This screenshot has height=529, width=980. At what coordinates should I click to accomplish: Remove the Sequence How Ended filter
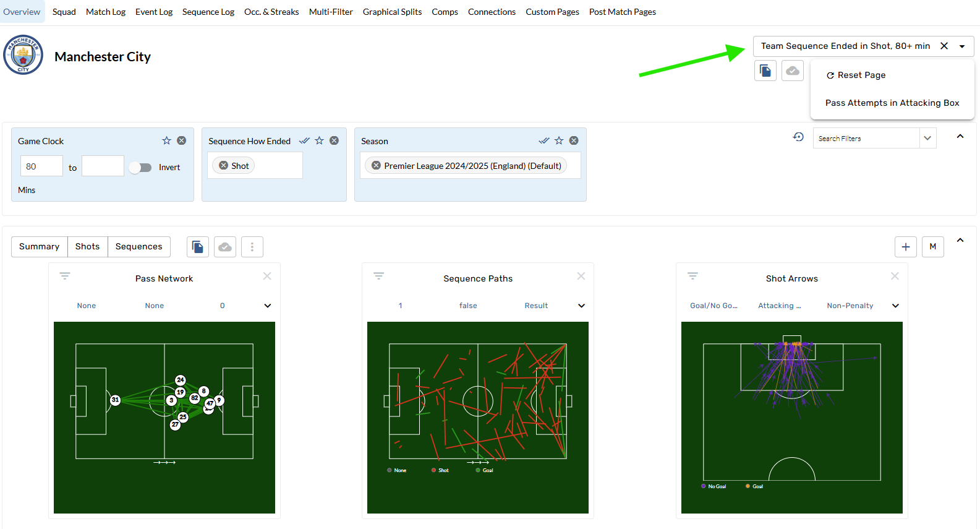point(334,140)
